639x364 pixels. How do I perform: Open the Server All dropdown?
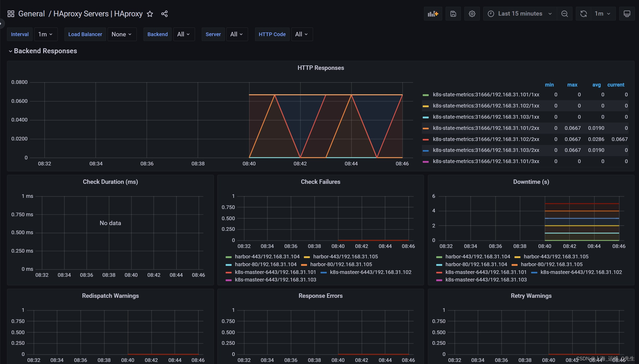pos(237,34)
